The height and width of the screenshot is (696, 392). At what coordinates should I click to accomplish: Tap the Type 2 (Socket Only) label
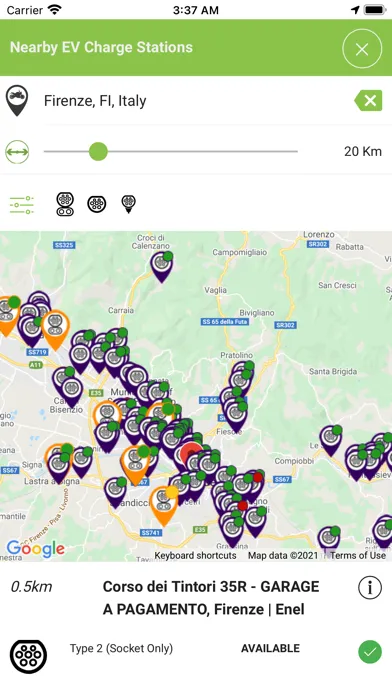point(121,649)
